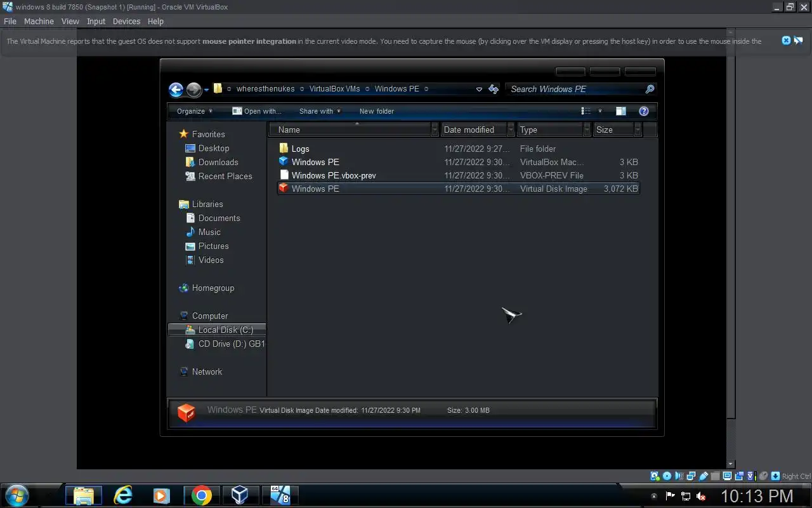Select CD Drive (D:) in the navigation pane

click(x=225, y=344)
